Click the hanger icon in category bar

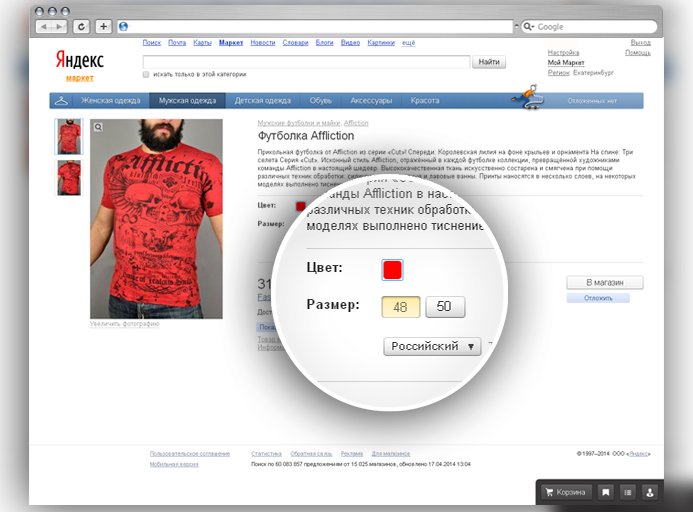coord(61,101)
